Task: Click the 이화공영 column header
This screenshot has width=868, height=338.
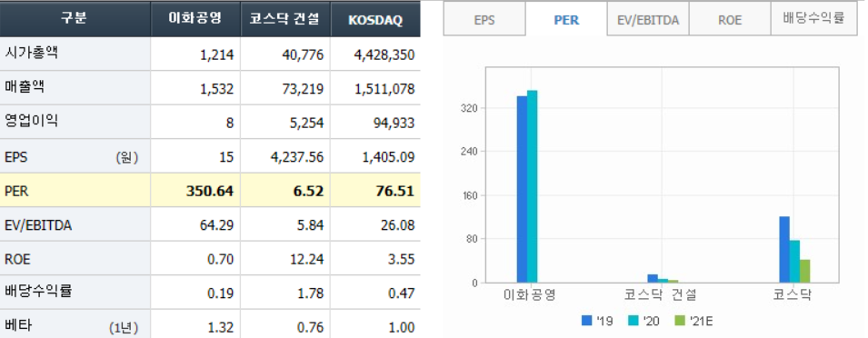Action: [x=195, y=18]
